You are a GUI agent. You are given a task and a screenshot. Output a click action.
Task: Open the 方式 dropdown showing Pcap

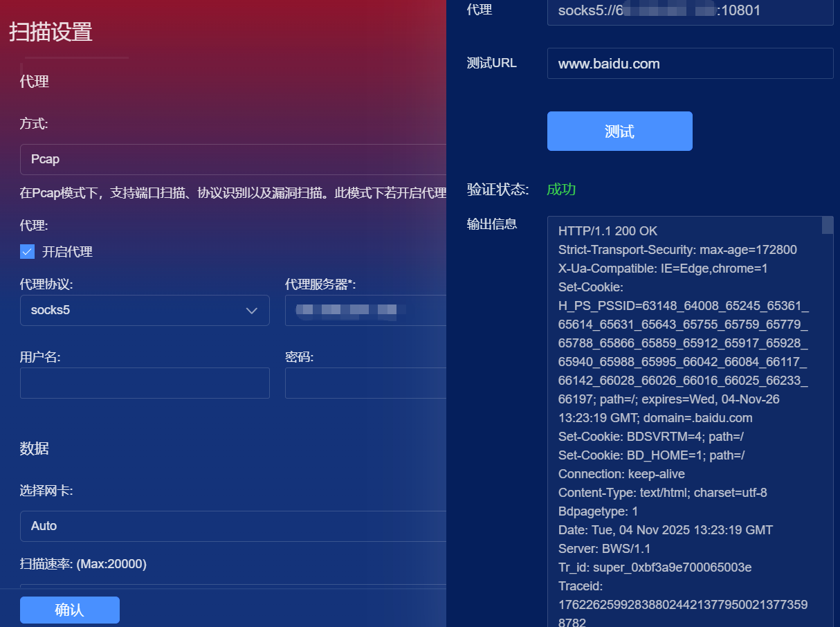tap(232, 159)
